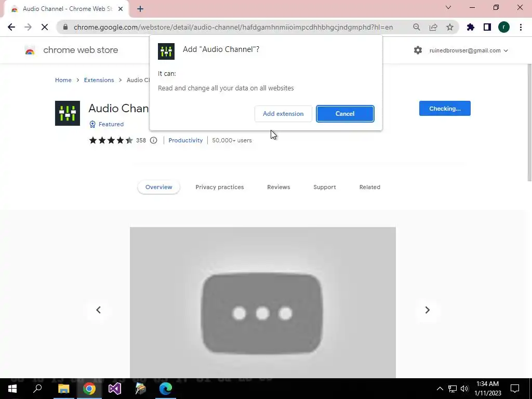
Task: Go to Home breadcrumb
Action: [x=63, y=80]
